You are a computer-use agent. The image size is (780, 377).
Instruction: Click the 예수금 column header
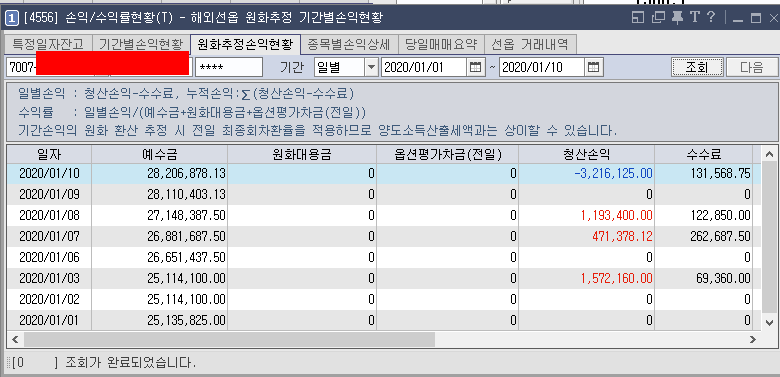[160, 155]
